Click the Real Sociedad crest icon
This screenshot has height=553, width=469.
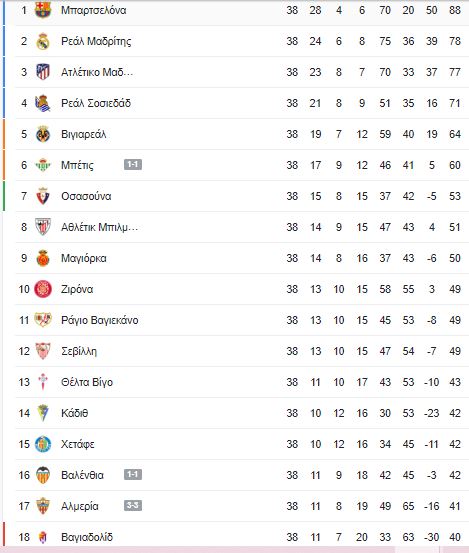click(x=43, y=103)
